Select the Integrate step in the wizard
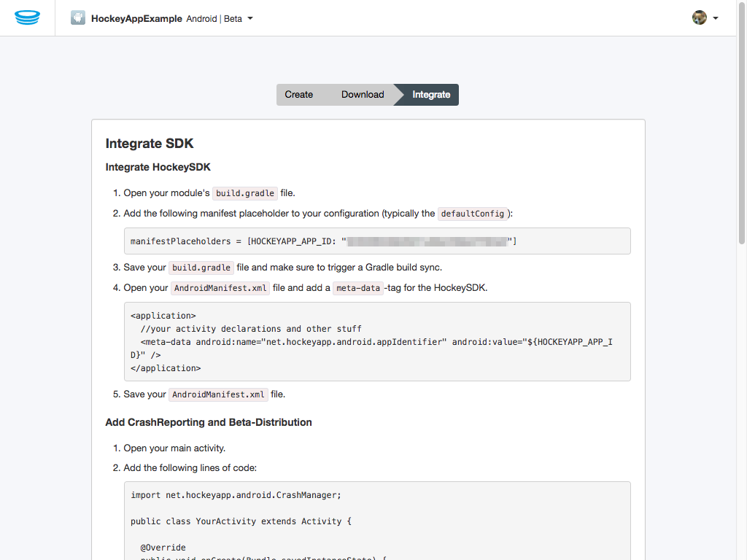 (x=431, y=94)
